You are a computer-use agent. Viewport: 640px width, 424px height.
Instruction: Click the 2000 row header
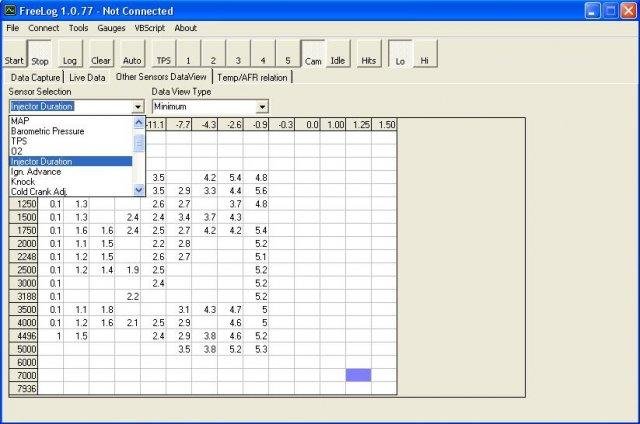coord(24,244)
